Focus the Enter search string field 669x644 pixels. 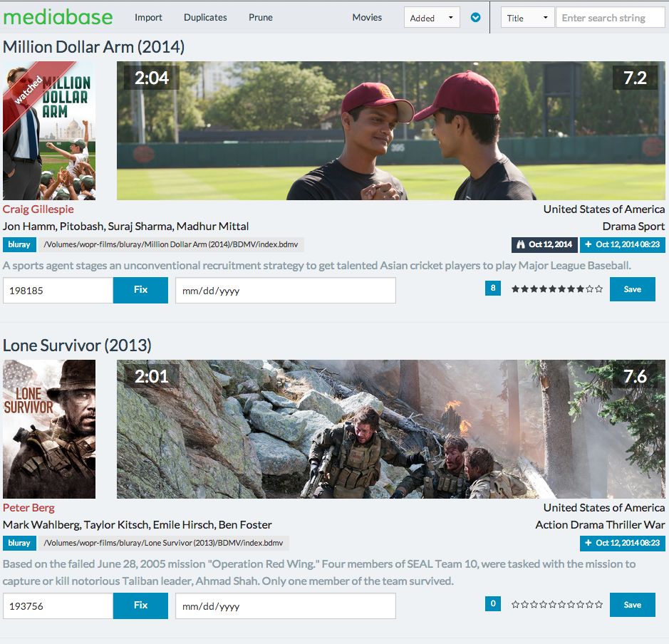(x=610, y=18)
